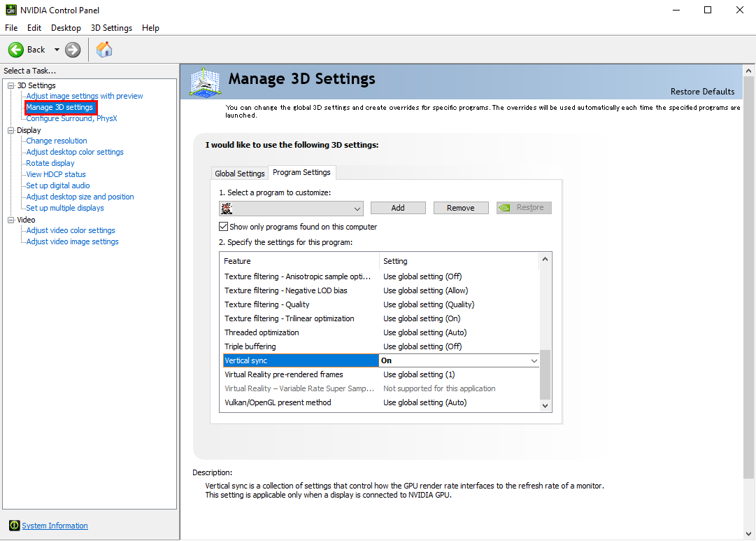
Task: Open the 3D Settings menu
Action: 111,28
